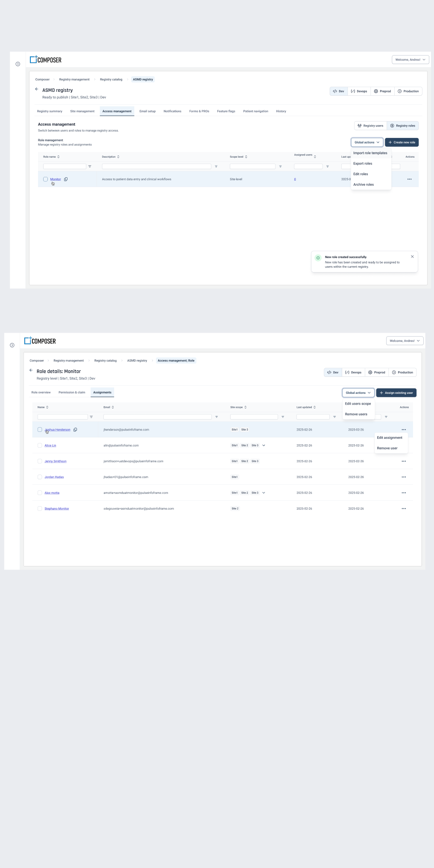The image size is (434, 868).
Task: Select Alex motta's checkbox
Action: click(x=40, y=493)
